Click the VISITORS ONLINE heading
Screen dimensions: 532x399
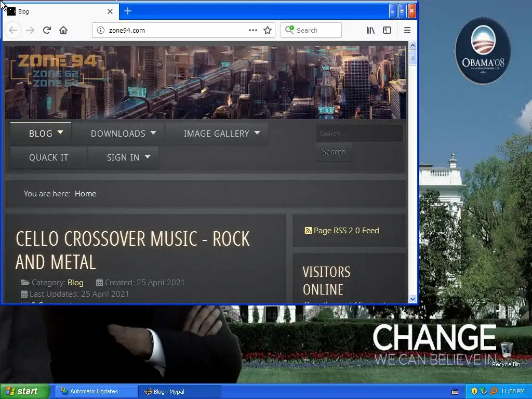point(327,281)
